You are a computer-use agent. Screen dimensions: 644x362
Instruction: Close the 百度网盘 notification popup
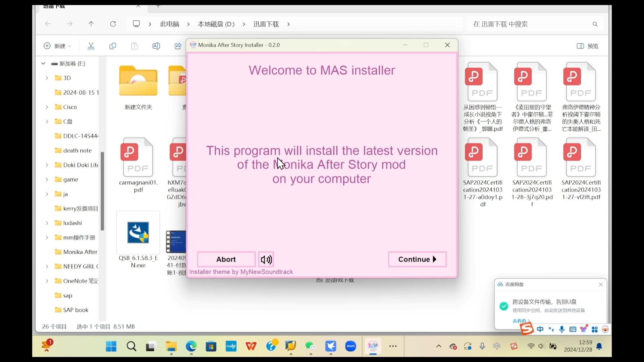point(601,285)
